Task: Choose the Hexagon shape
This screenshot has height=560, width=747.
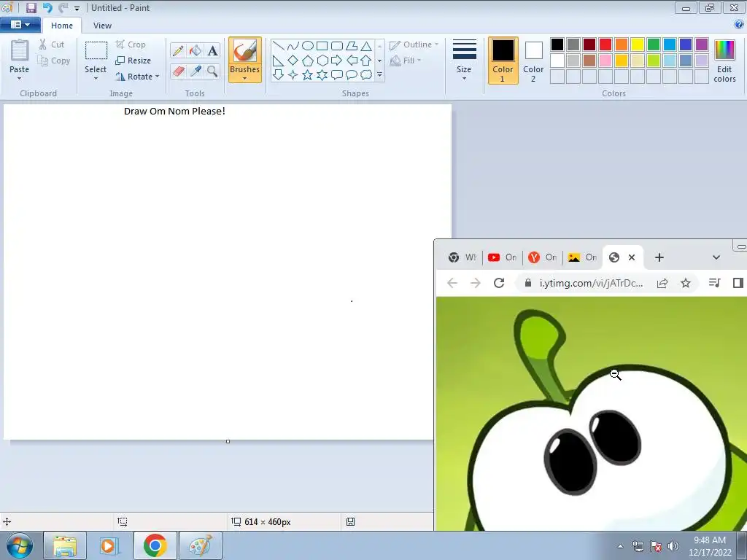Action: coord(322,61)
